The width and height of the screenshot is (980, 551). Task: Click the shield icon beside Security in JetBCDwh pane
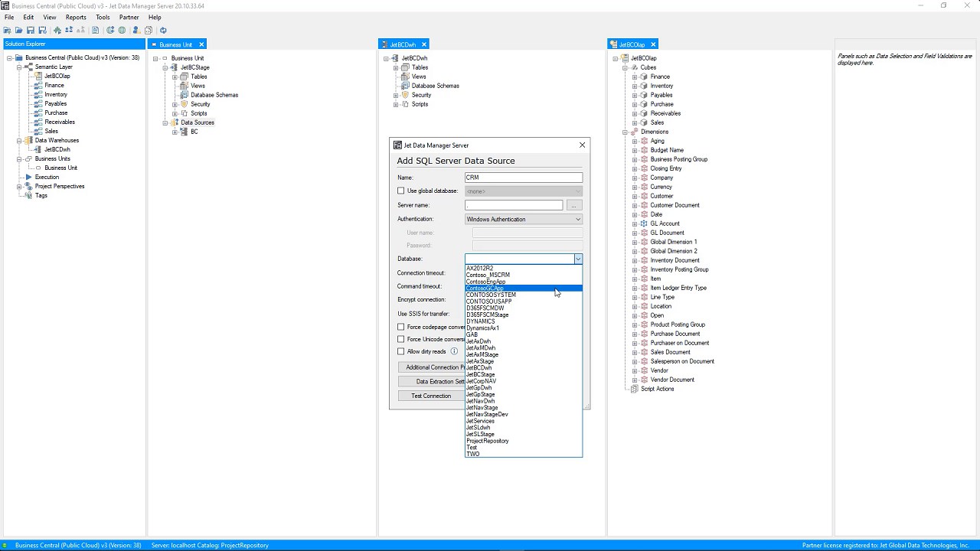point(405,95)
